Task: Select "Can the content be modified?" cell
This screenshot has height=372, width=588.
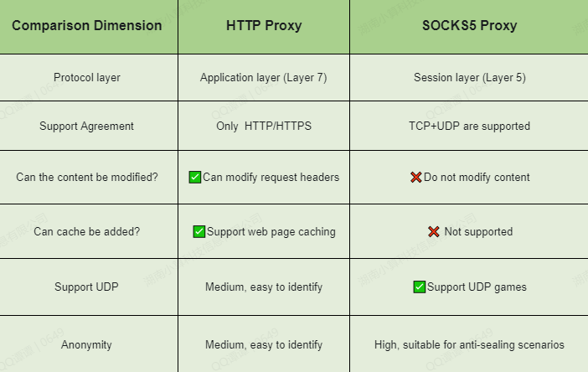Action: [87, 178]
